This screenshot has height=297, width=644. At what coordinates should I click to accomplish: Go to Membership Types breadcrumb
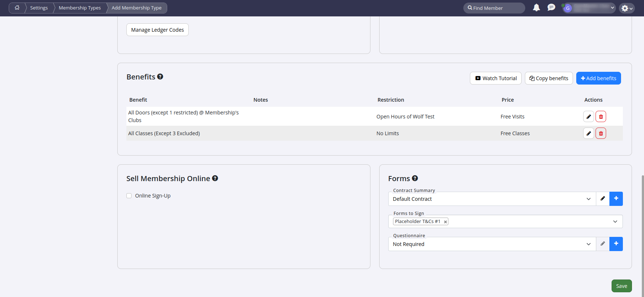[80, 8]
